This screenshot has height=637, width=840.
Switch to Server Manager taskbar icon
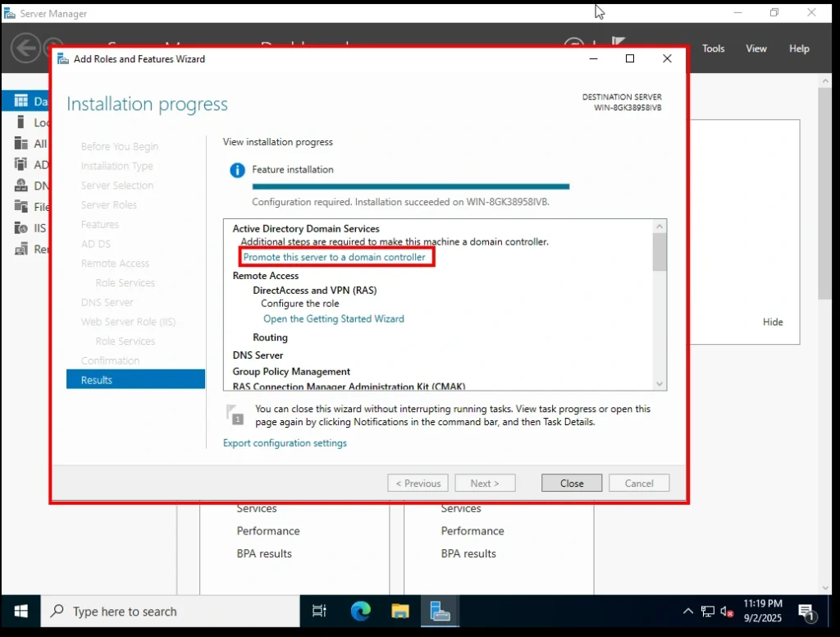[440, 611]
